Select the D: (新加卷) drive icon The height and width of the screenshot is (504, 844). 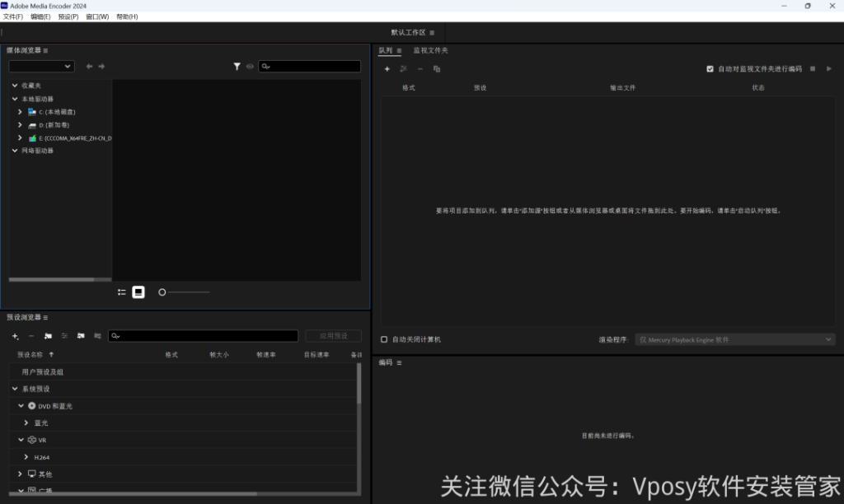click(32, 125)
